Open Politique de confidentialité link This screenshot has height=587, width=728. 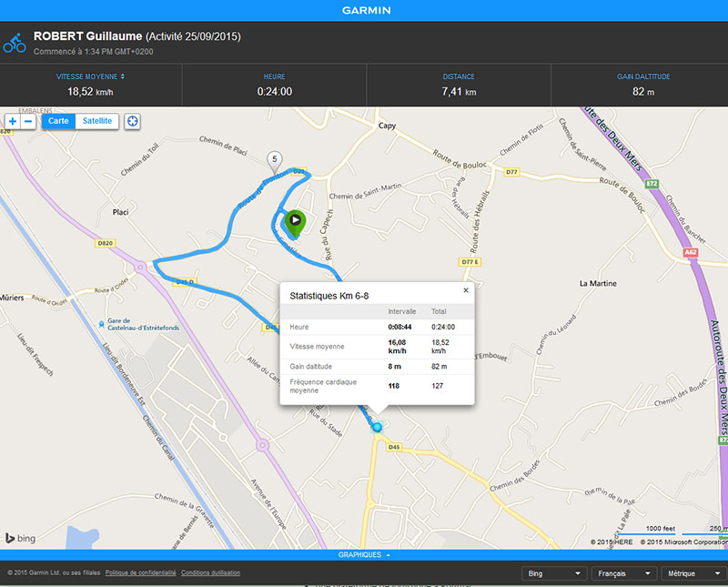(141, 572)
